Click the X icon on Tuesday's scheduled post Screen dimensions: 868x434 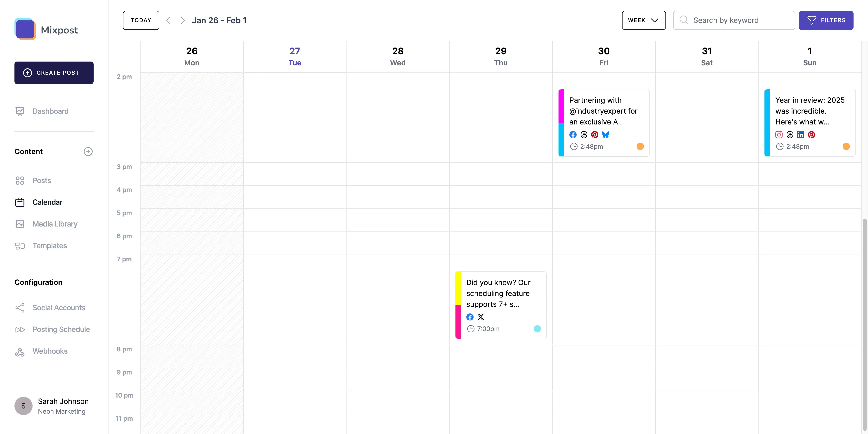click(481, 317)
